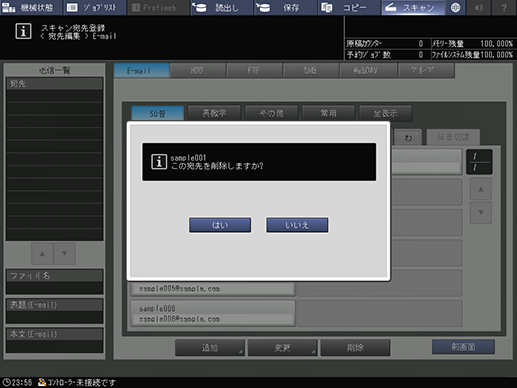Click the 前画面 previous screen button
Image resolution: width=517 pixels, height=388 pixels.
pos(463,347)
